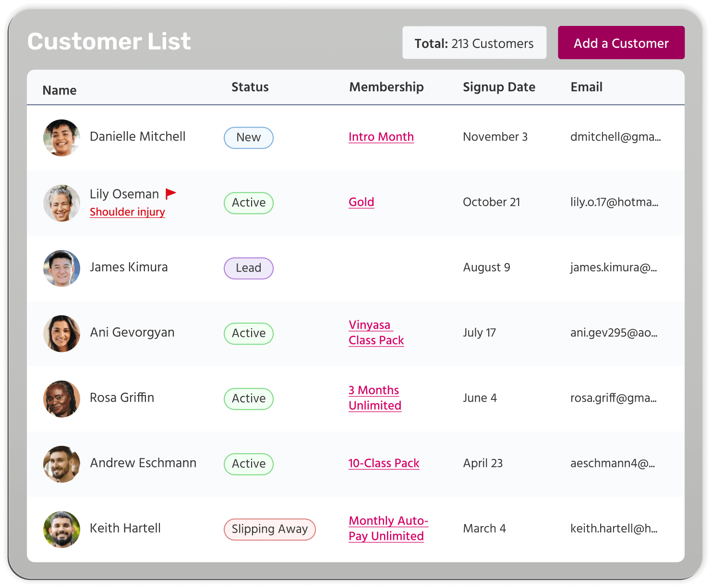The width and height of the screenshot is (712, 588).
Task: Click the Total: 213 Customers box
Action: (x=474, y=43)
